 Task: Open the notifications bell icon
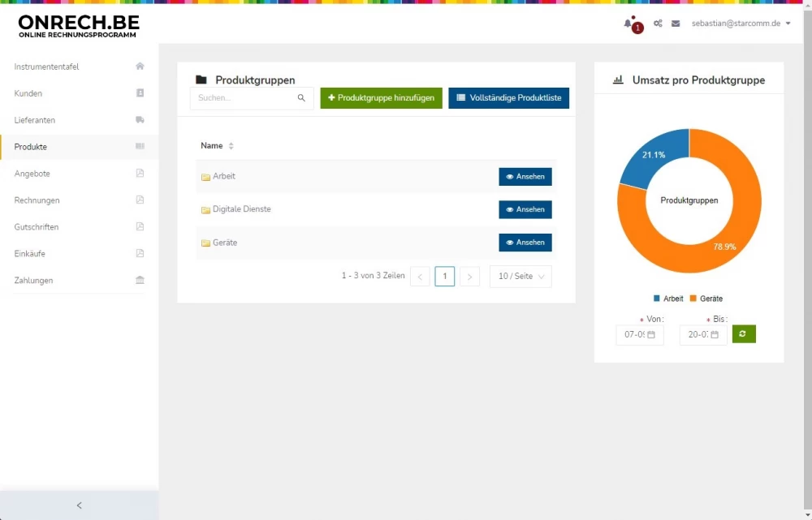[x=628, y=24]
